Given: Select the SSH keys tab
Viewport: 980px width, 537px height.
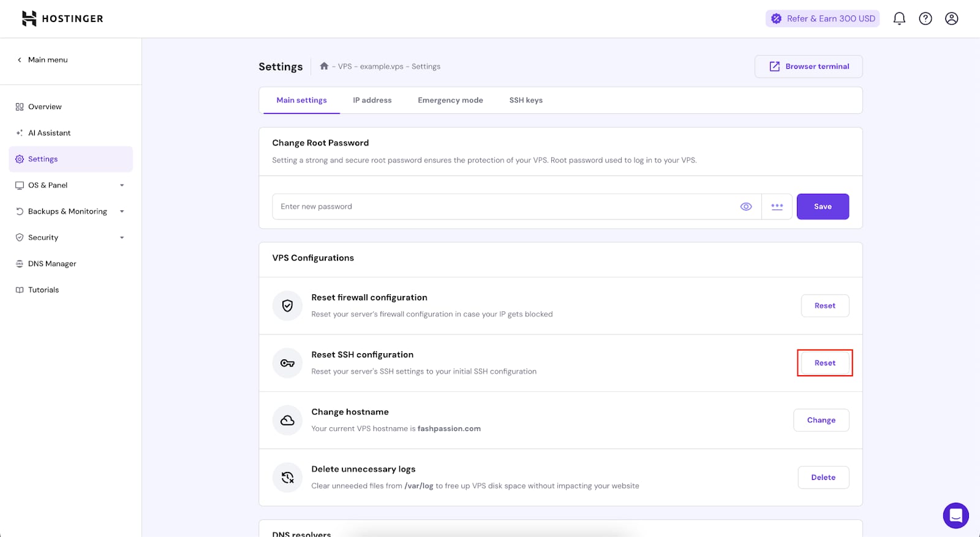Looking at the screenshot, I should 526,101.
